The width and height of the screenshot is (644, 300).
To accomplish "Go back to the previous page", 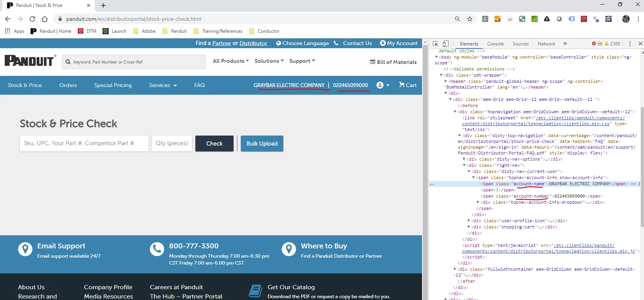I will tap(8, 19).
